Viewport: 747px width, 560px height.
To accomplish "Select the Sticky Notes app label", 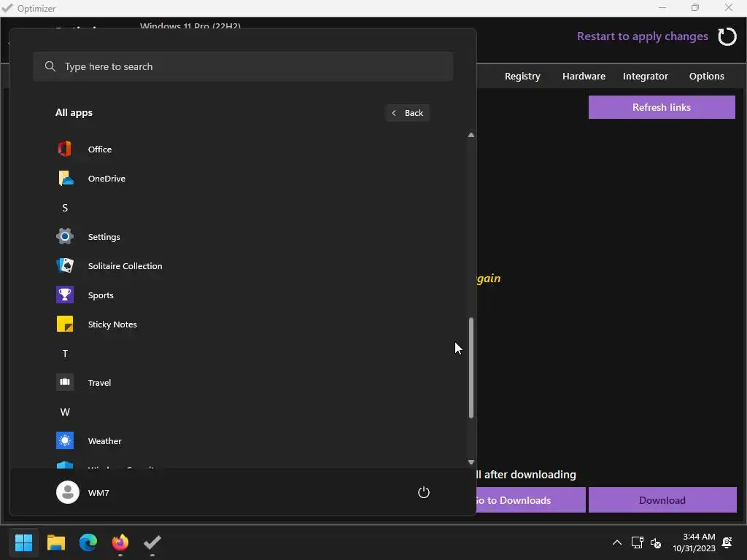I will coord(112,324).
